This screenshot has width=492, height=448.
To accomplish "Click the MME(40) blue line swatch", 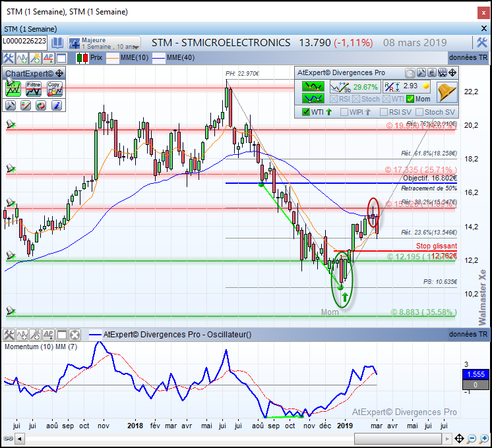I will click(x=159, y=58).
